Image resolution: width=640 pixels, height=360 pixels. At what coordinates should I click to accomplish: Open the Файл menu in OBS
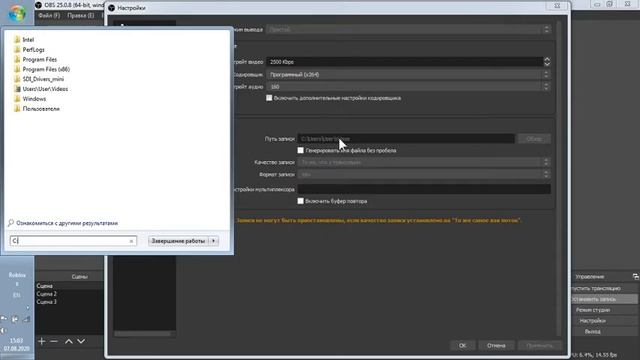pyautogui.click(x=49, y=16)
